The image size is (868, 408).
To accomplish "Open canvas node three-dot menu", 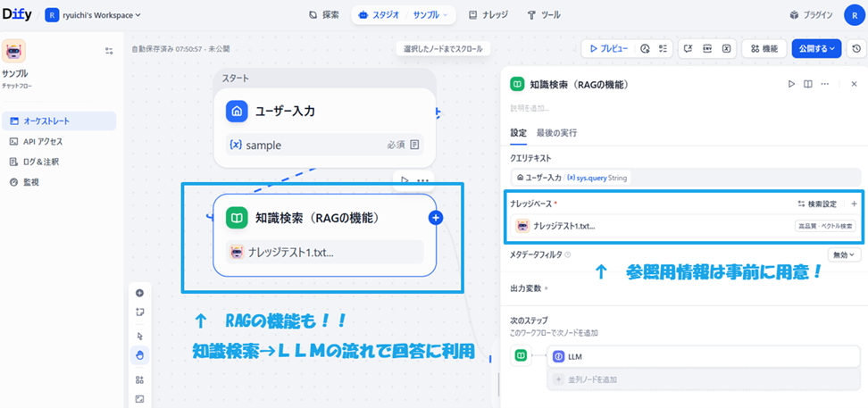I will point(423,180).
